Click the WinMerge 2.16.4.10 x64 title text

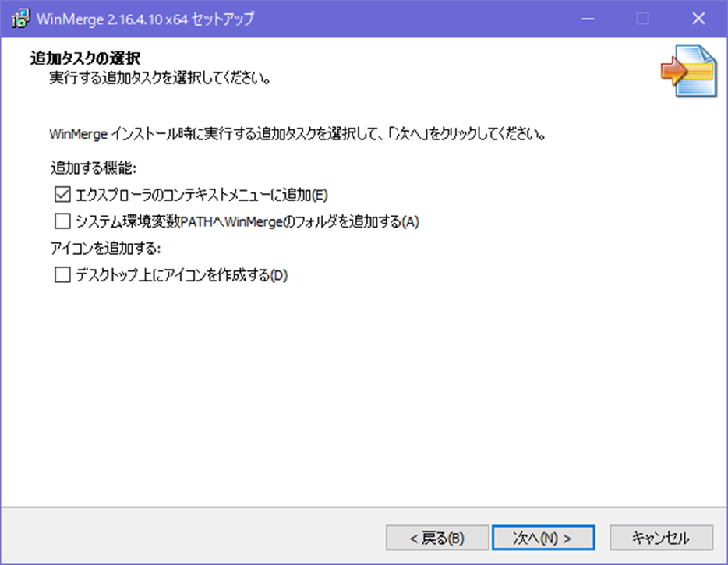145,19
